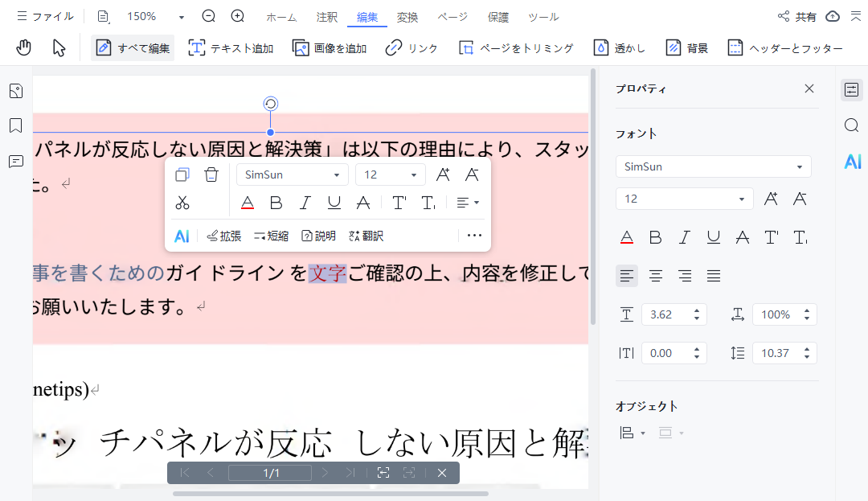
Task: Apply superscript in properties panel
Action: 771,237
